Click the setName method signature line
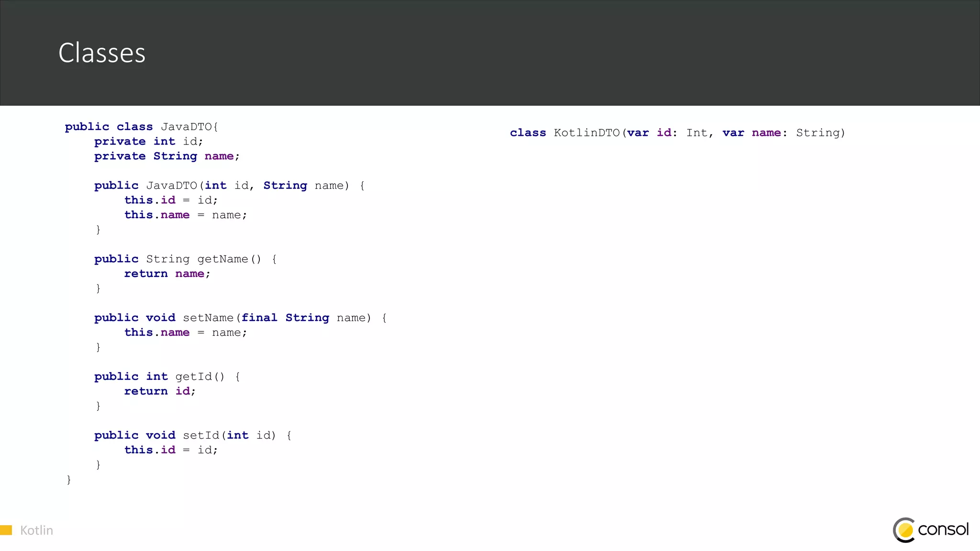The height and width of the screenshot is (551, 980). [x=241, y=318]
